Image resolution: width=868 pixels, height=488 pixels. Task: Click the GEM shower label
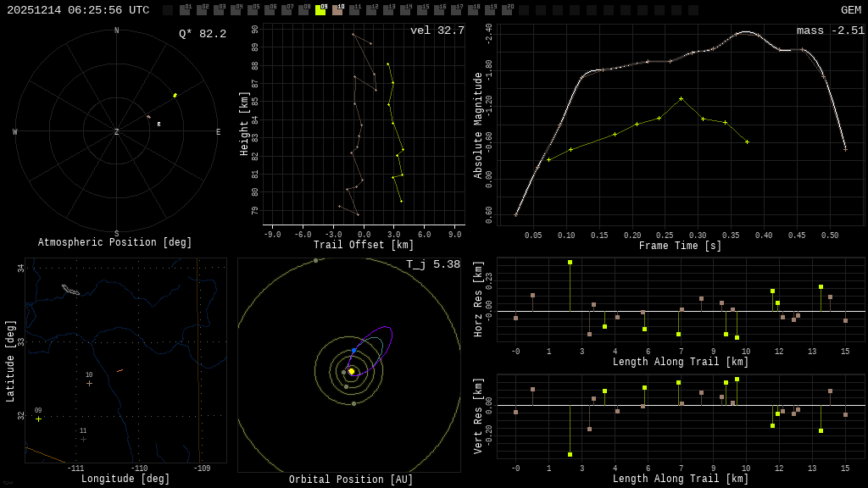(850, 10)
